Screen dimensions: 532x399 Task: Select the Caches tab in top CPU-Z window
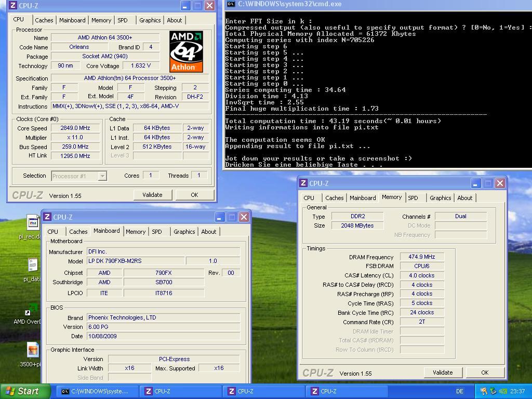click(x=44, y=20)
